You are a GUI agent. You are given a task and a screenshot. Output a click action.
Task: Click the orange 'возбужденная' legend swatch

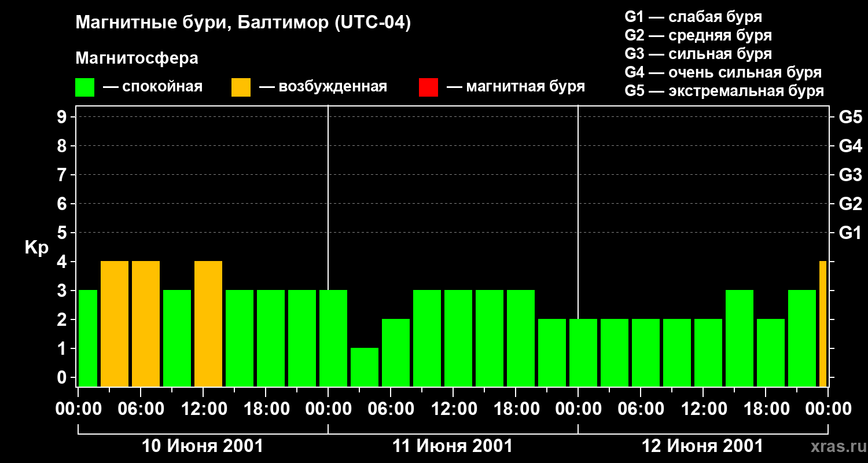(x=241, y=87)
